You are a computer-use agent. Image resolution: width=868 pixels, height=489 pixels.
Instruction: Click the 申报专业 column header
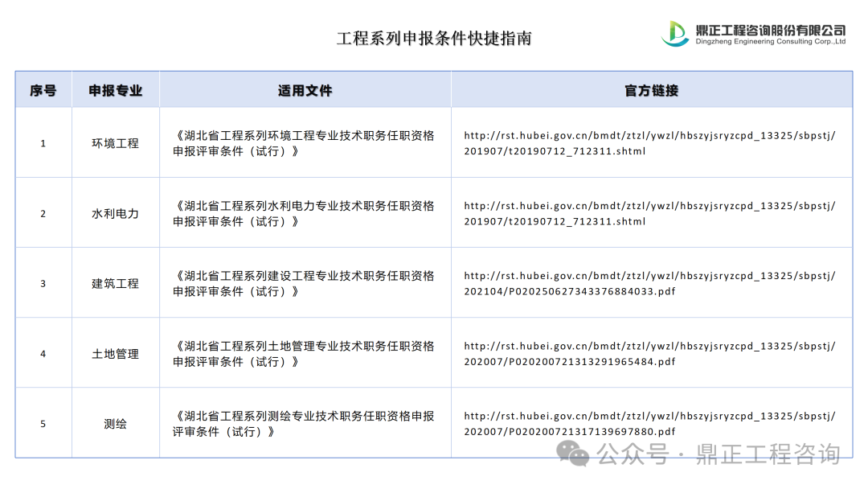pyautogui.click(x=116, y=90)
